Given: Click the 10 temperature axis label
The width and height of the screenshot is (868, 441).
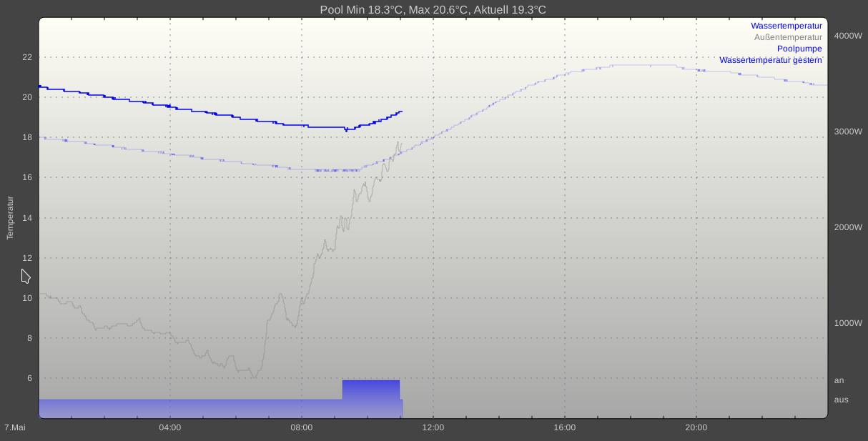Looking at the screenshot, I should [x=28, y=298].
